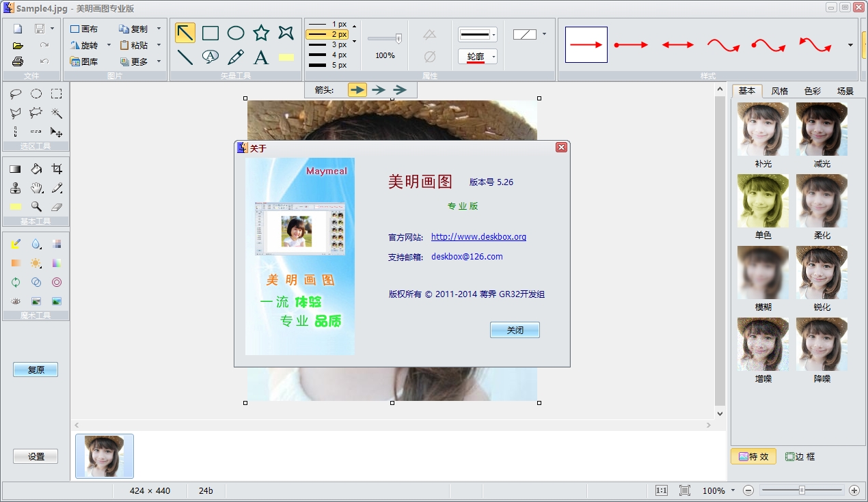
Task: Select the ellipse shape tool
Action: (236, 33)
